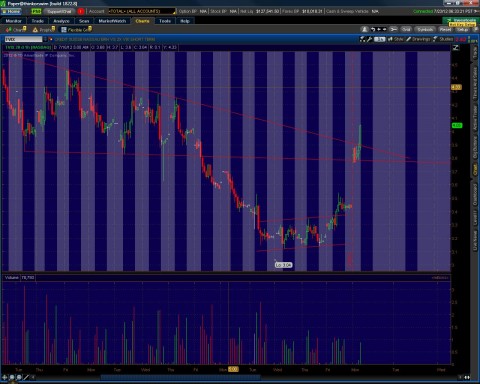Click the Grid button
The width and height of the screenshot is (480, 384).
point(406,30)
